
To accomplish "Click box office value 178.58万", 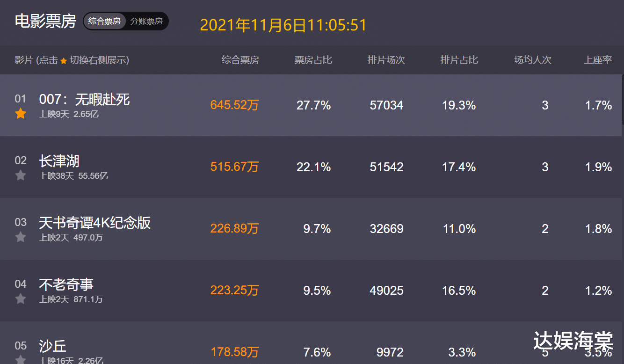I will pos(234,352).
